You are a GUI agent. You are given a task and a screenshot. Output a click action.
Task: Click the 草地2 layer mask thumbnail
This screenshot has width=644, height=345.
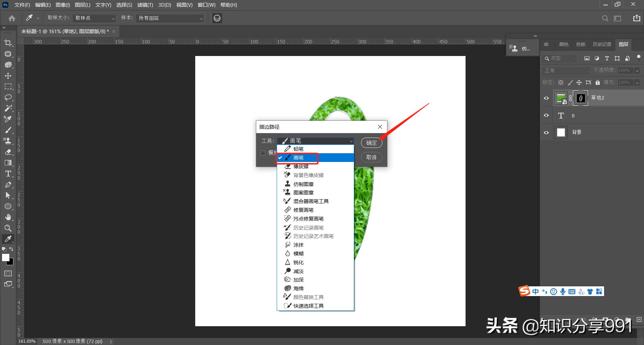[580, 98]
